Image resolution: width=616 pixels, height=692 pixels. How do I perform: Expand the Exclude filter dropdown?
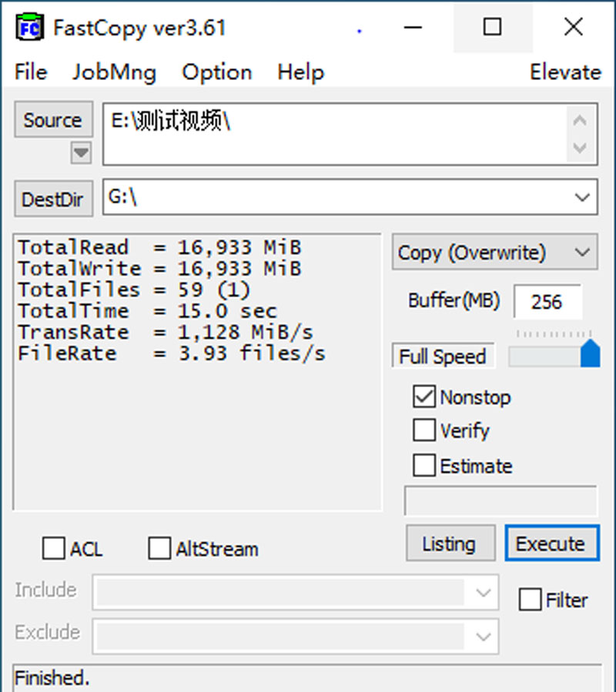coord(483,637)
